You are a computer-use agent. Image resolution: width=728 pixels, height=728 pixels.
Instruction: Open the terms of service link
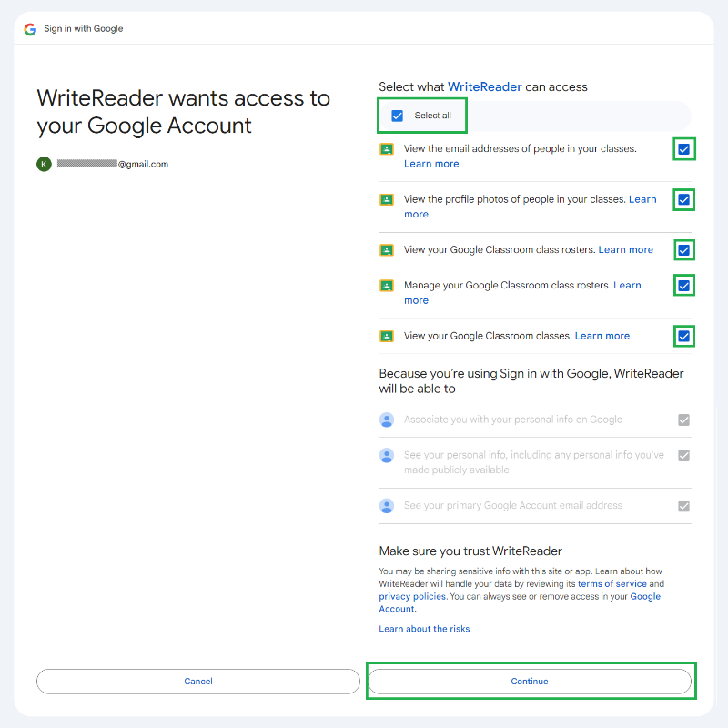tap(612, 583)
